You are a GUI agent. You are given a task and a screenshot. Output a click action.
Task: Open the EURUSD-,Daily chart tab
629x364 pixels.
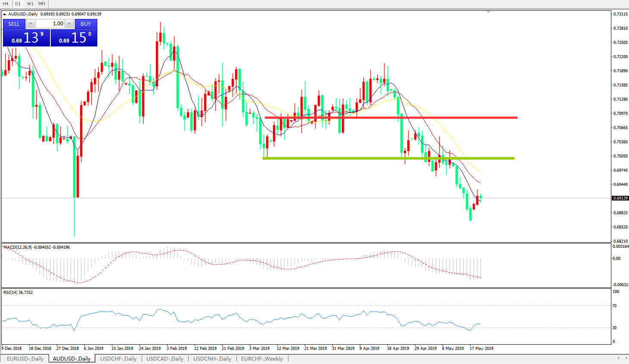25,358
